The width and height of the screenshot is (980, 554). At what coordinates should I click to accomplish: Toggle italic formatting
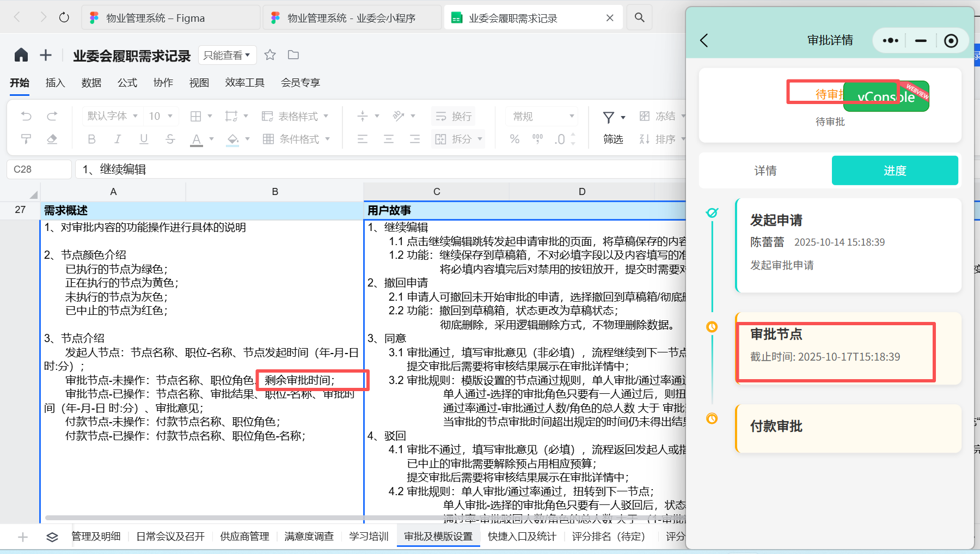118,139
